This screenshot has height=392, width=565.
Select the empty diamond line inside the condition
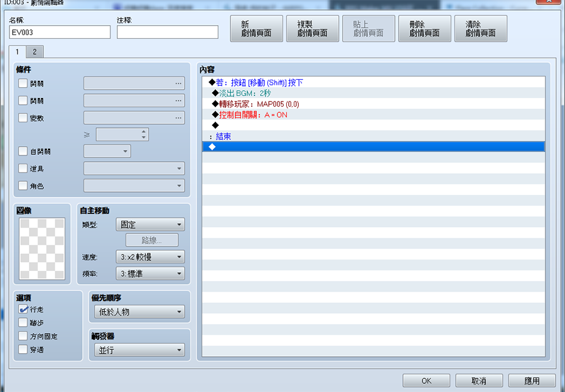tap(374, 125)
